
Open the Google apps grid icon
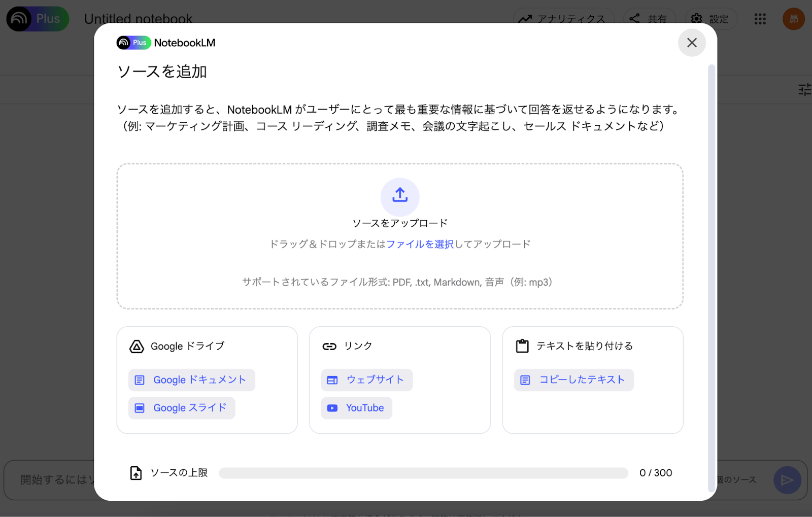click(x=760, y=19)
